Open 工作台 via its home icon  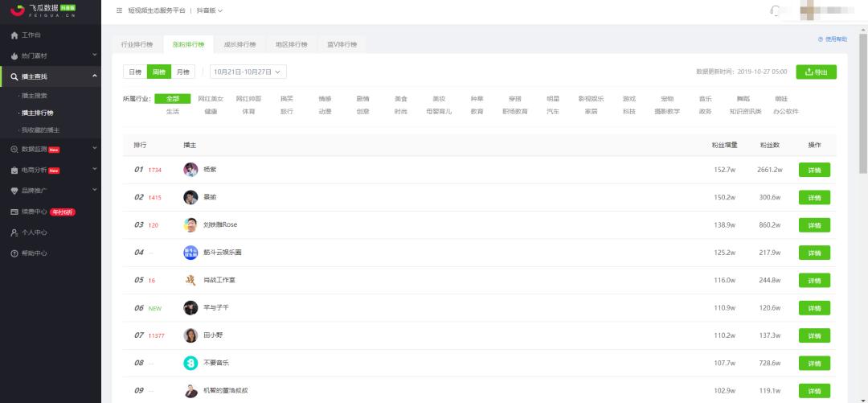14,35
